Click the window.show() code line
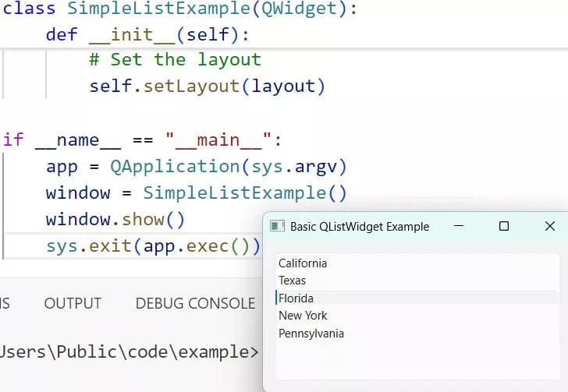Screen dimensions: 568x392 pyautogui.click(x=115, y=220)
